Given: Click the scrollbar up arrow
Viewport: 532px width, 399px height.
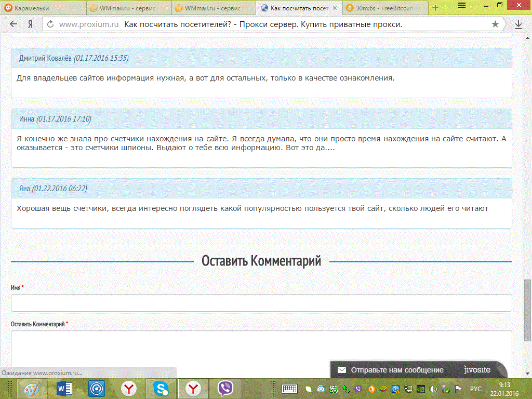Looking at the screenshot, I should 527,37.
